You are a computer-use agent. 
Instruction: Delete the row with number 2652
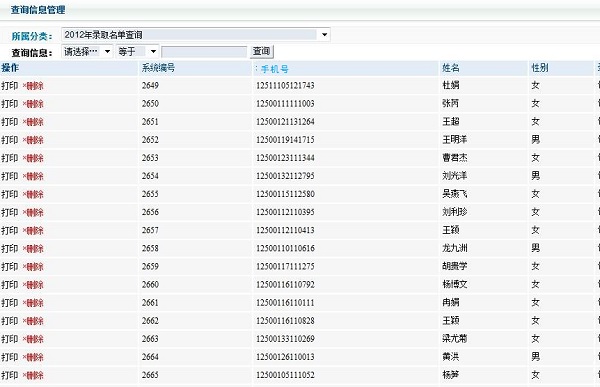pos(33,140)
